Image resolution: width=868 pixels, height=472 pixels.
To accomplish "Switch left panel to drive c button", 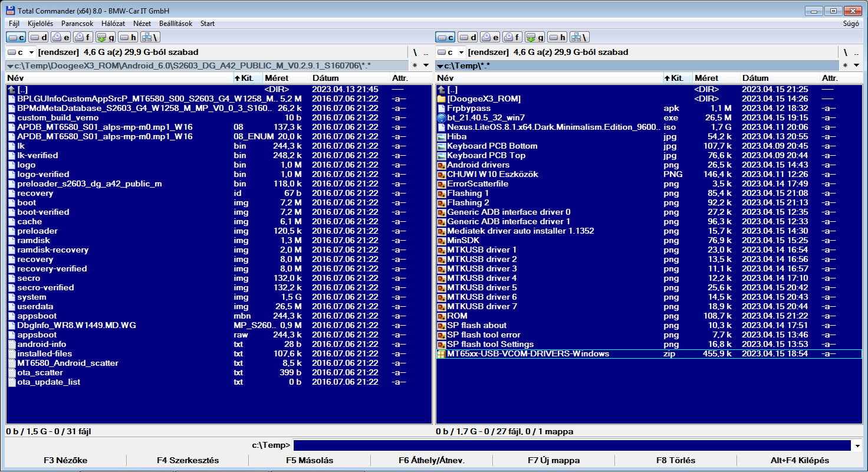I will (16, 37).
